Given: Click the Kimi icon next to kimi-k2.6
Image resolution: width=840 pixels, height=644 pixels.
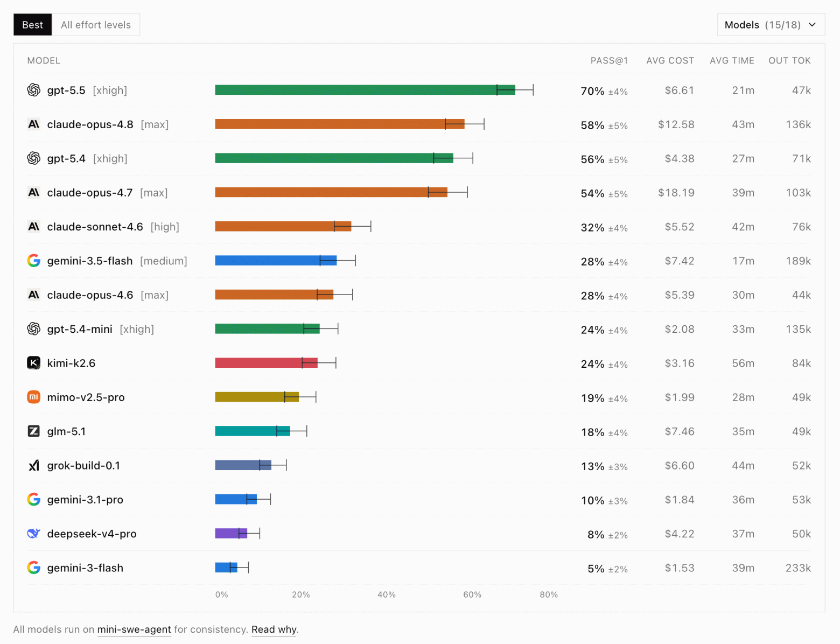Looking at the screenshot, I should (34, 363).
